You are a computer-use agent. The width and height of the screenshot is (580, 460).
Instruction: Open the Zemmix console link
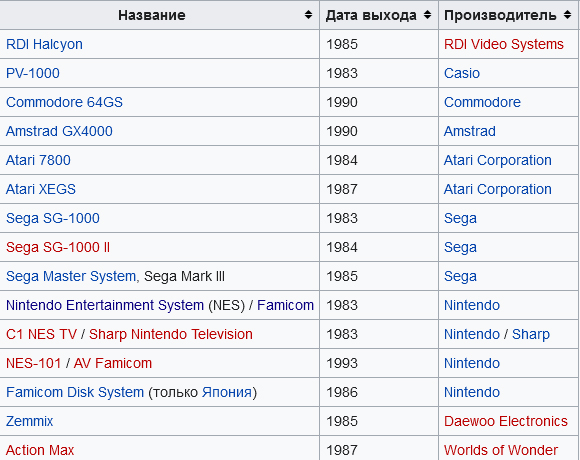click(x=29, y=421)
